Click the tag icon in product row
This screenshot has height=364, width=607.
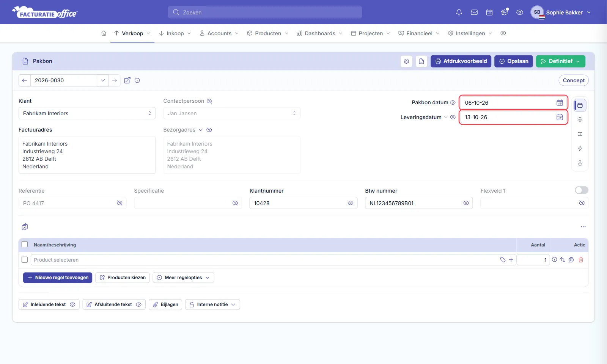click(x=503, y=260)
